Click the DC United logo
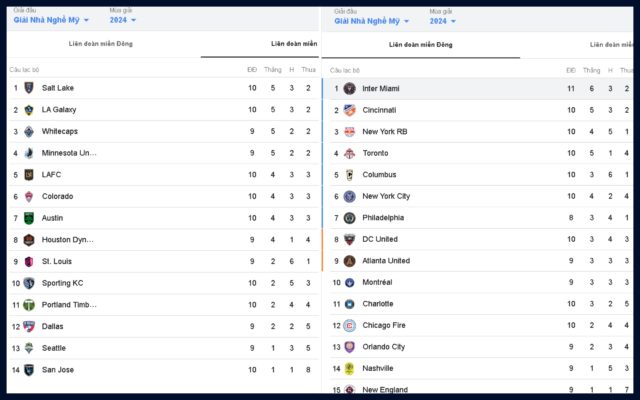The height and width of the screenshot is (400, 640). 350,239
